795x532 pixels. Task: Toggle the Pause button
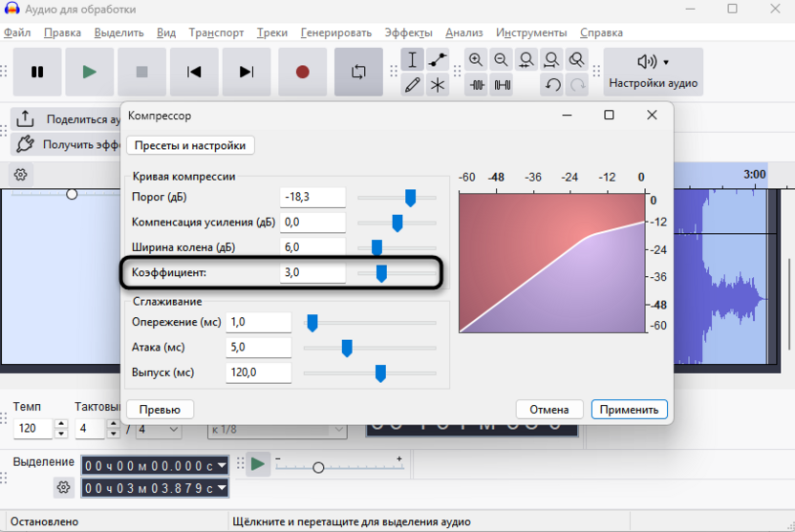tap(37, 72)
